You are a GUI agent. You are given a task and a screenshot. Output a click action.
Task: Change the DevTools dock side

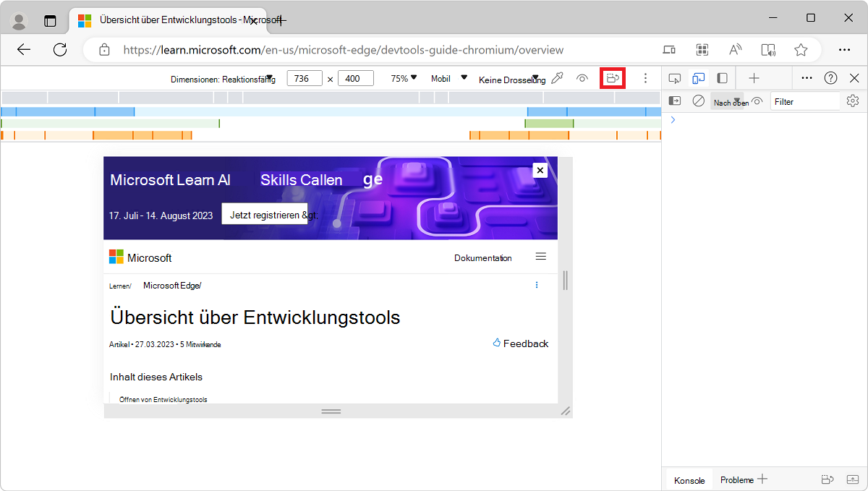tap(721, 77)
